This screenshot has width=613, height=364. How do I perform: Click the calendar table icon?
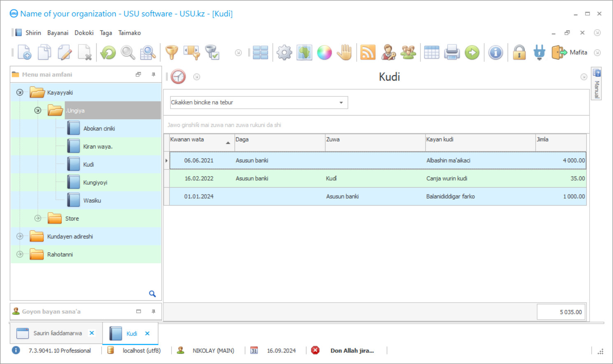click(x=432, y=53)
